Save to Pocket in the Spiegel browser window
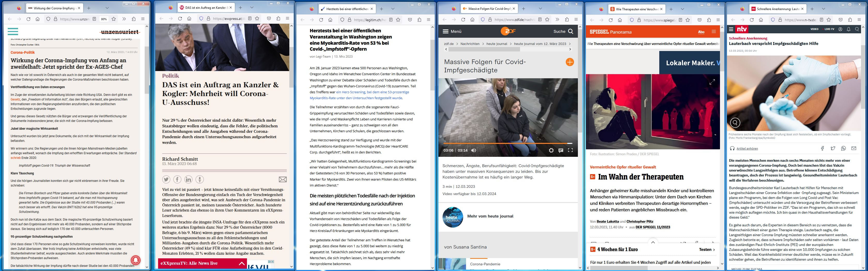The width and height of the screenshot is (868, 271). click(700, 20)
